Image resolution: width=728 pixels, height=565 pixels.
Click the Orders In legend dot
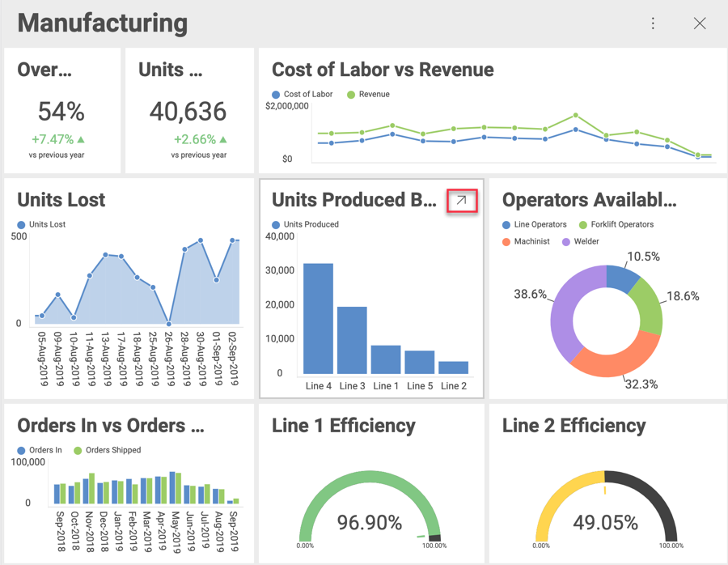22,451
